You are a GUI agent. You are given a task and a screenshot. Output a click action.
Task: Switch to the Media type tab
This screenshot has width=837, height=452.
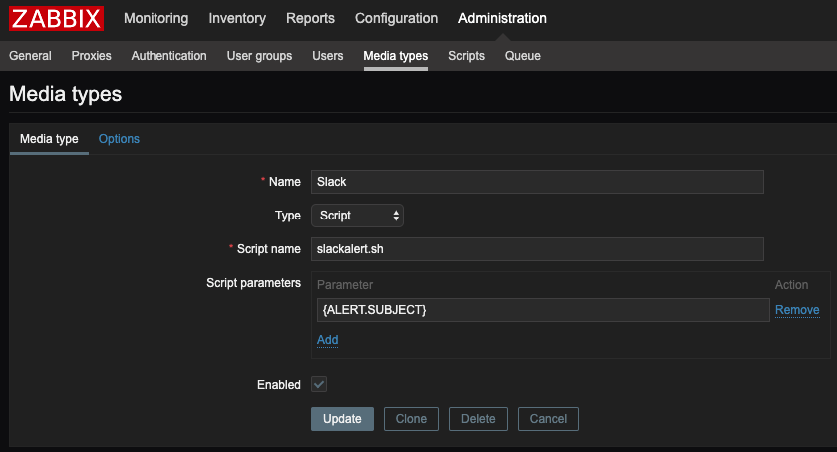tap(49, 139)
